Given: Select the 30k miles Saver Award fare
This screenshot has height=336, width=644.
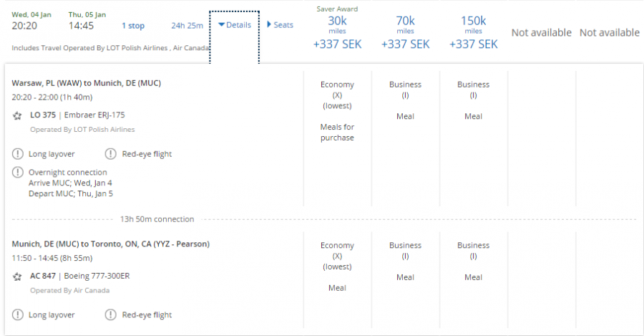Looking at the screenshot, I should coord(337,32).
